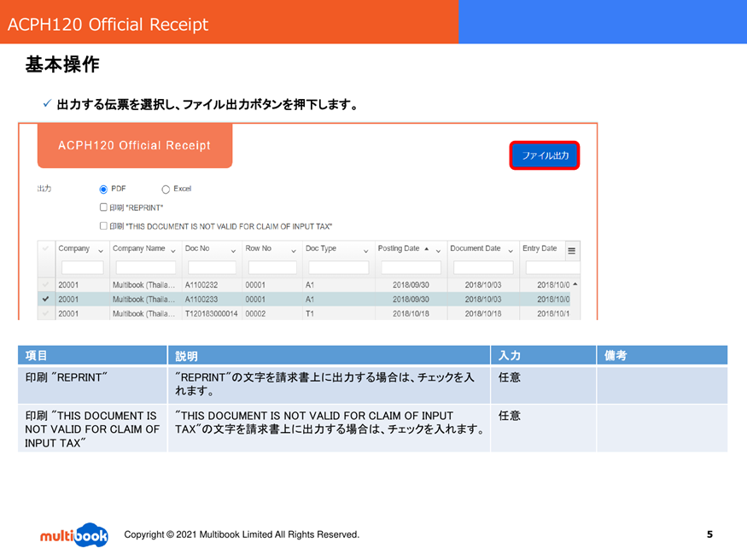Click the multibook logo in the footer
Viewport: 747px width, 560px height.
73,534
